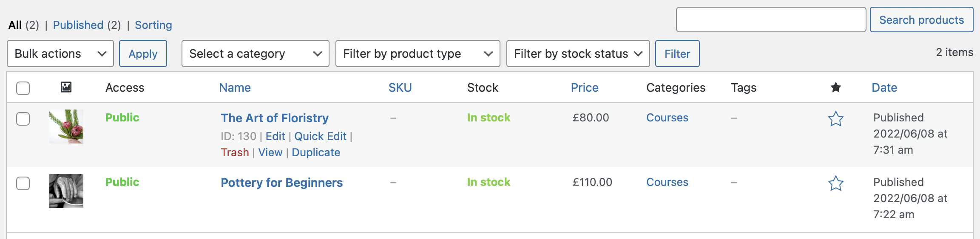Click in the product search field
The width and height of the screenshot is (980, 239).
pos(771,20)
